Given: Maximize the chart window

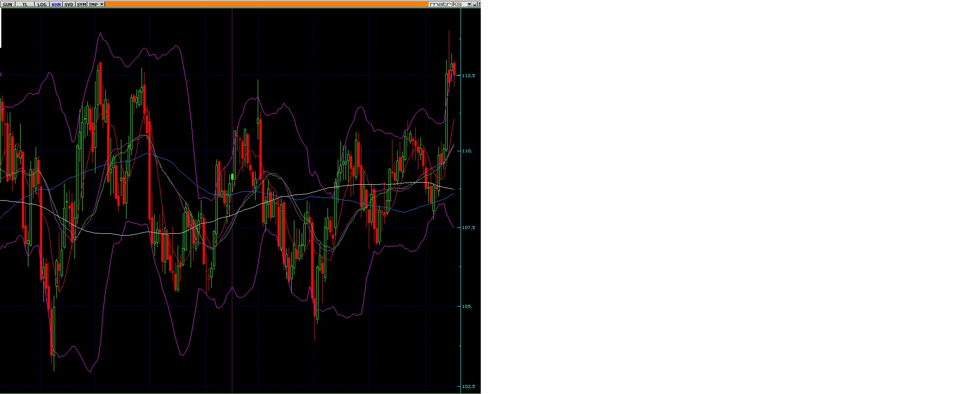Looking at the screenshot, I should (479, 4).
